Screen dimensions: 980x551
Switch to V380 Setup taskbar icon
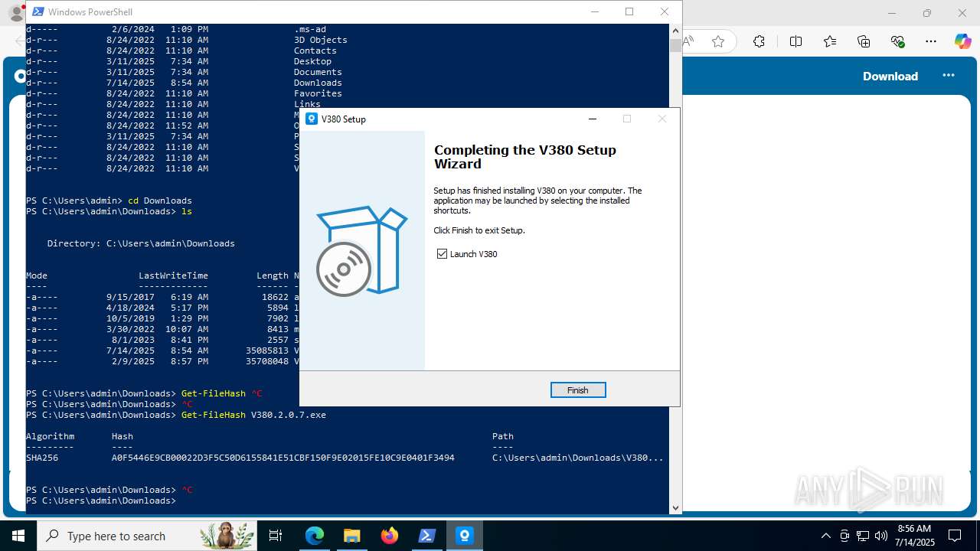click(x=465, y=536)
